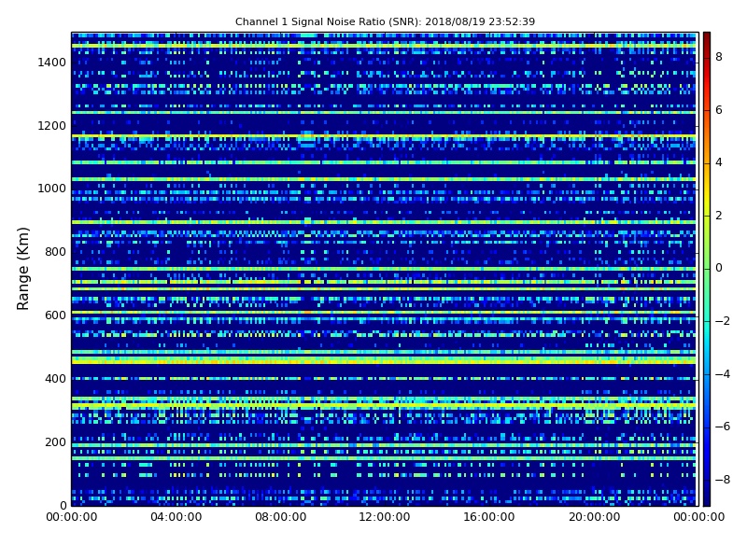Click the 04:00:00 time axis label
The height and width of the screenshot is (560, 747).
176,517
